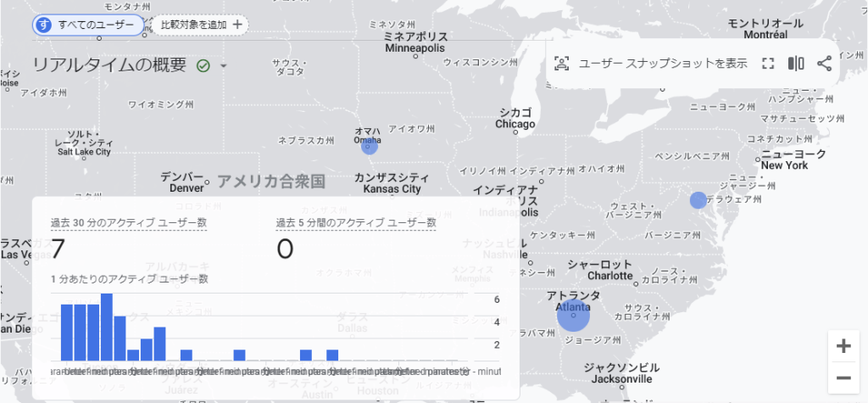Viewport: 868px width, 403px height.
Task: Select the Omaha user bubble
Action: click(369, 146)
